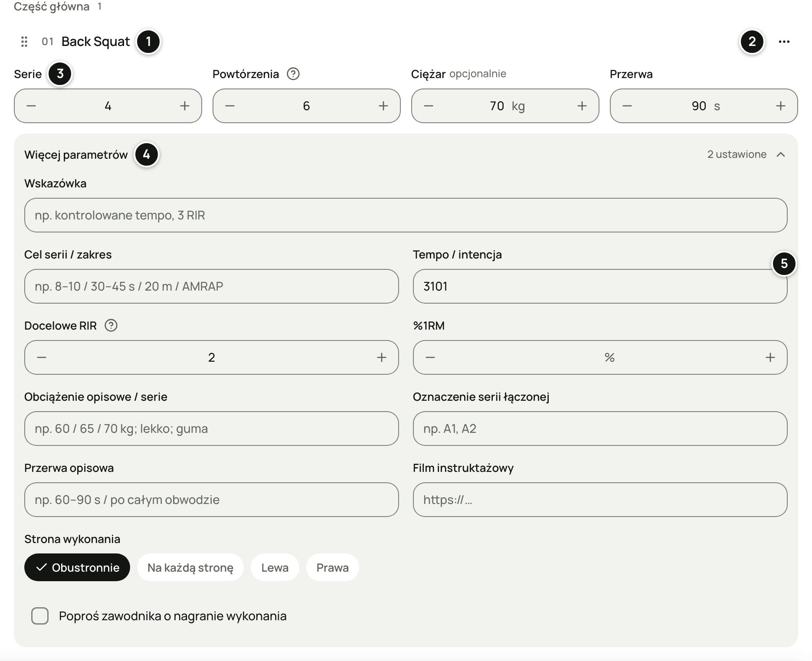Select the Prawa side option

333,567
